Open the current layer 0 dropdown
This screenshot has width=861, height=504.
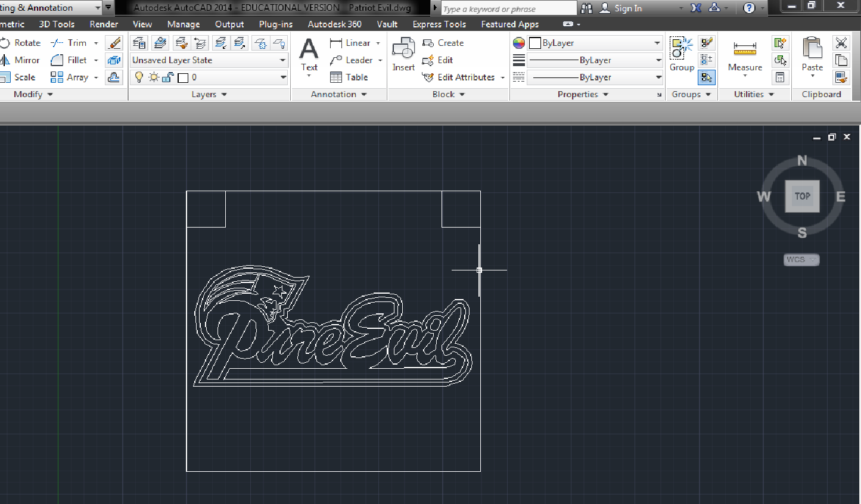pos(209,77)
